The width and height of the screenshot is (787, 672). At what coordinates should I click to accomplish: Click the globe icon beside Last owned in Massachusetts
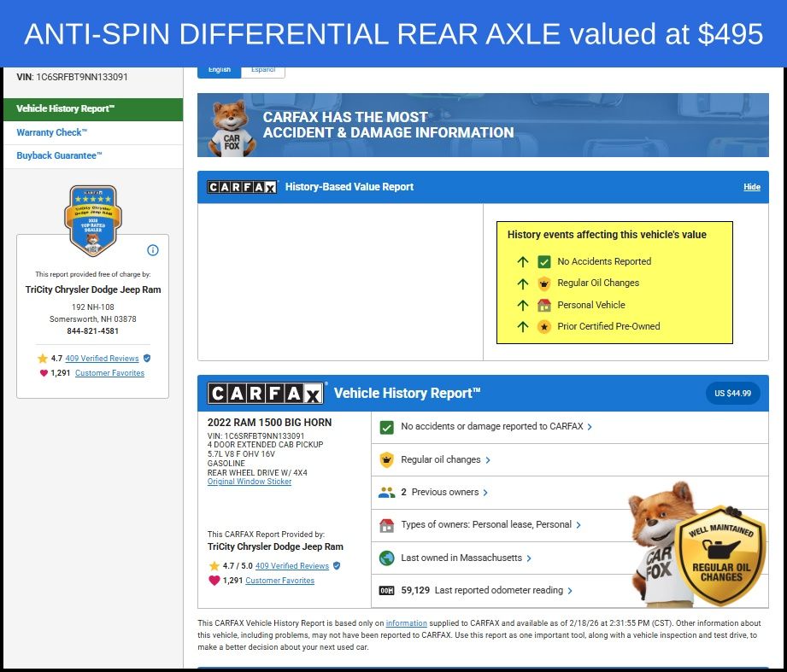(x=386, y=558)
